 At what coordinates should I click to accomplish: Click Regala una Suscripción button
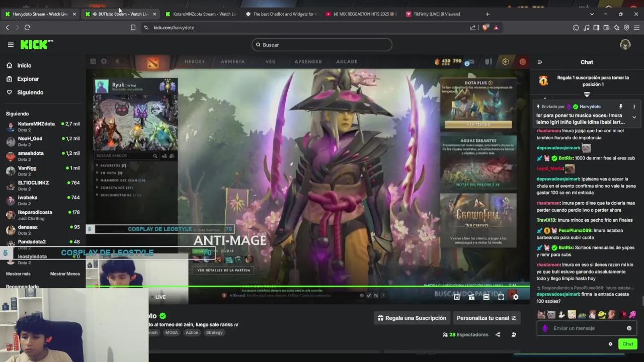tap(412, 318)
